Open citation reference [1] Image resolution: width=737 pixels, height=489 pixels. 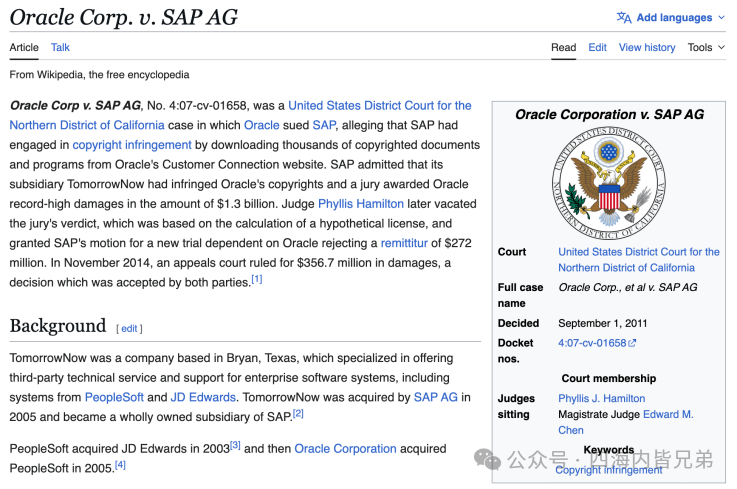257,279
